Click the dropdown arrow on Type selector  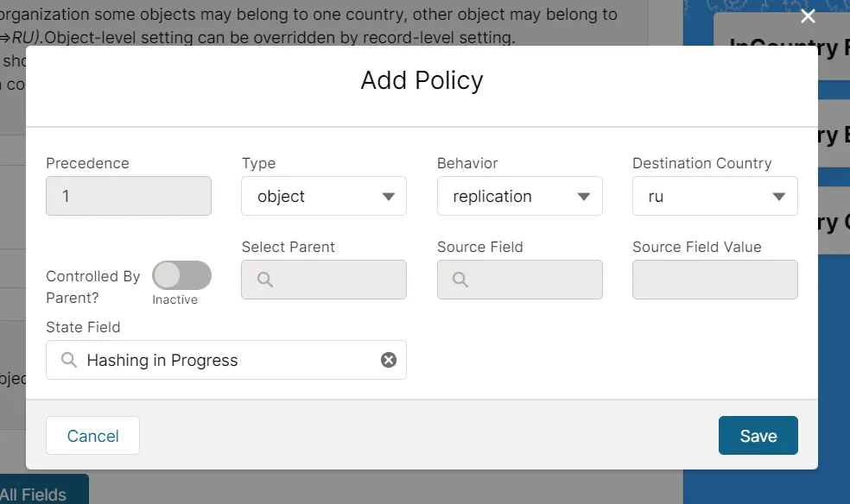coord(390,196)
